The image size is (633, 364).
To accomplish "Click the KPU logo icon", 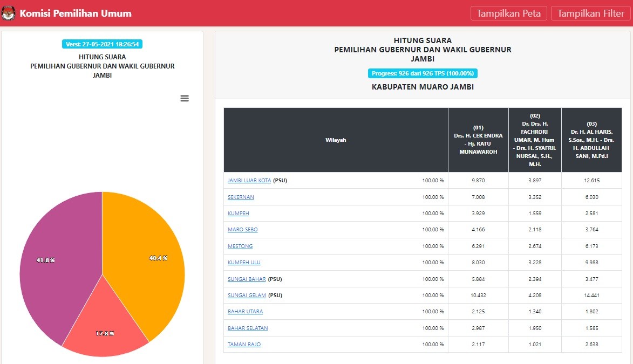I will pyautogui.click(x=9, y=13).
